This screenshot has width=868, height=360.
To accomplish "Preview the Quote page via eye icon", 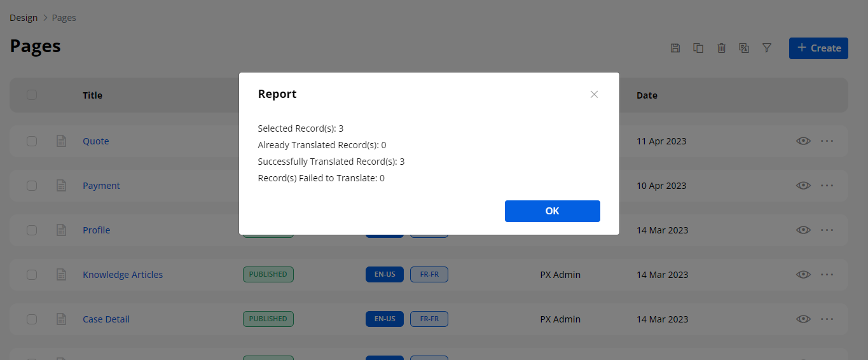I will coord(803,141).
